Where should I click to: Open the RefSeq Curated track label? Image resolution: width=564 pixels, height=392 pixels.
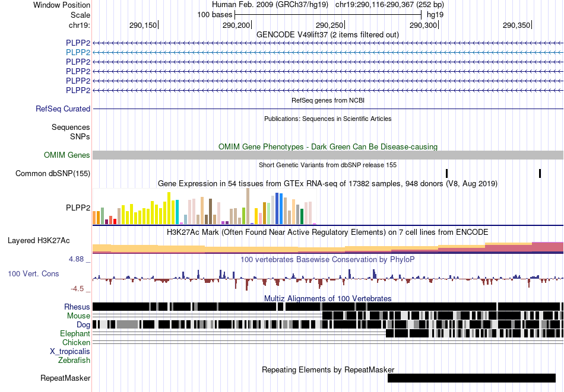[63, 109]
